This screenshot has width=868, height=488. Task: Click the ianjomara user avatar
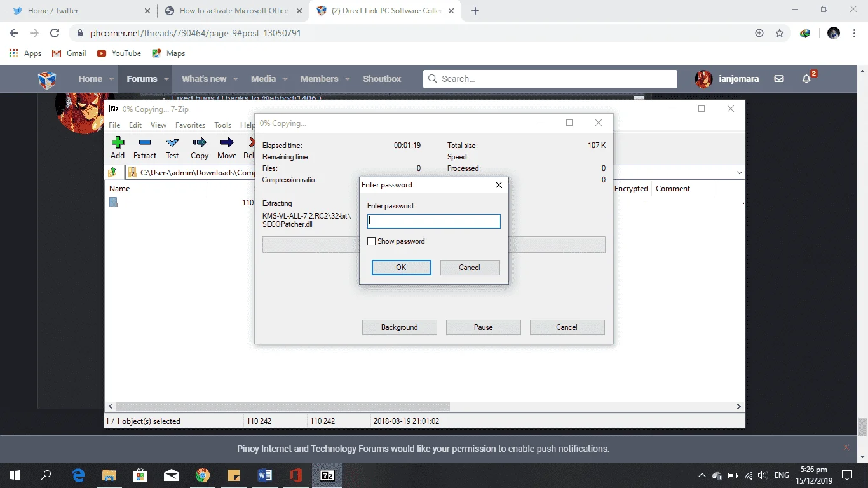(x=703, y=79)
